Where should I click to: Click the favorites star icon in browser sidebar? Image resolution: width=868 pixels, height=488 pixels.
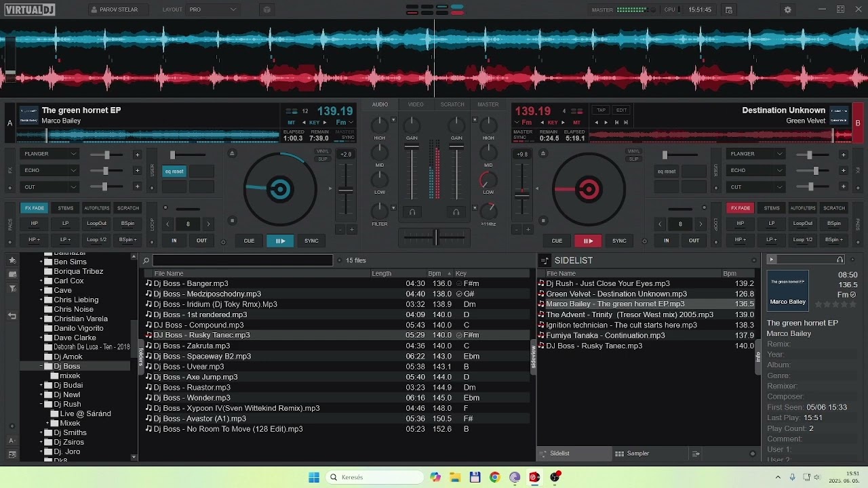[x=12, y=260]
